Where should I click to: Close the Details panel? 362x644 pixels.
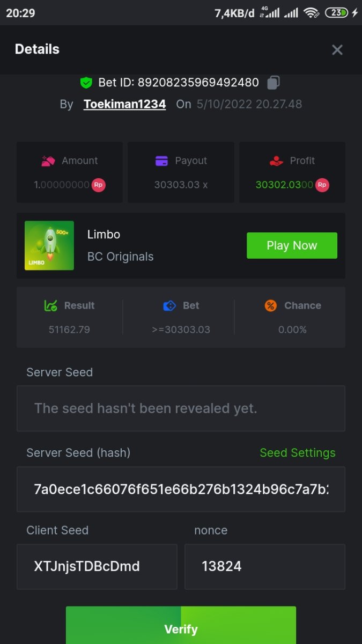(337, 50)
